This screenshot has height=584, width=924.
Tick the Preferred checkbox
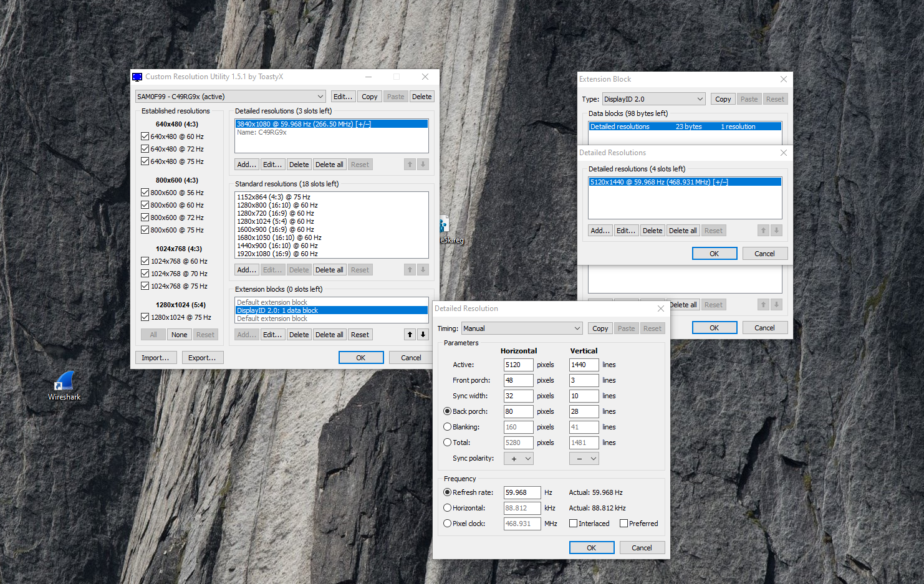[x=623, y=524]
